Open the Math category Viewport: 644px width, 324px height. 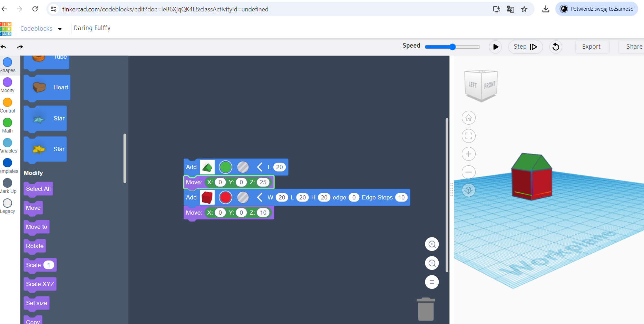pos(8,126)
